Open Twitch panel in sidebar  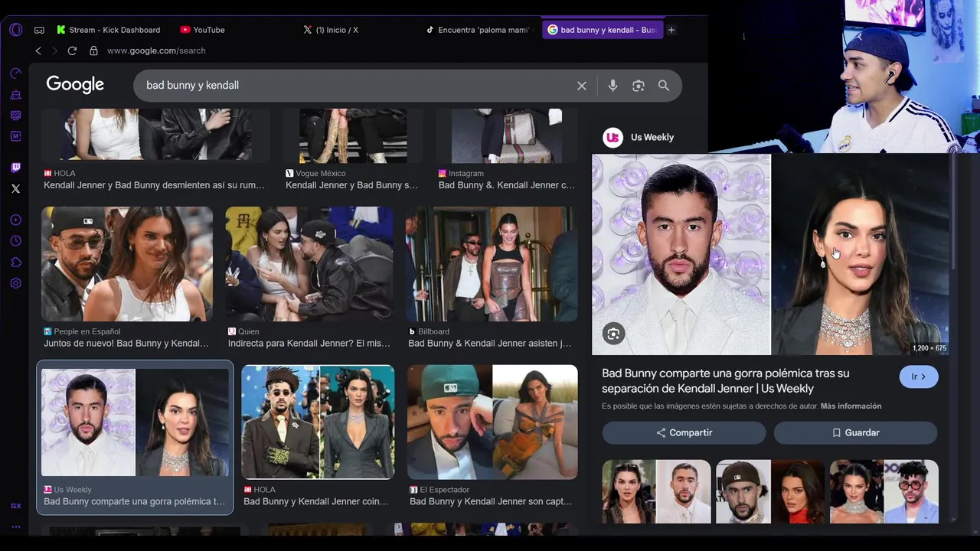(x=15, y=168)
